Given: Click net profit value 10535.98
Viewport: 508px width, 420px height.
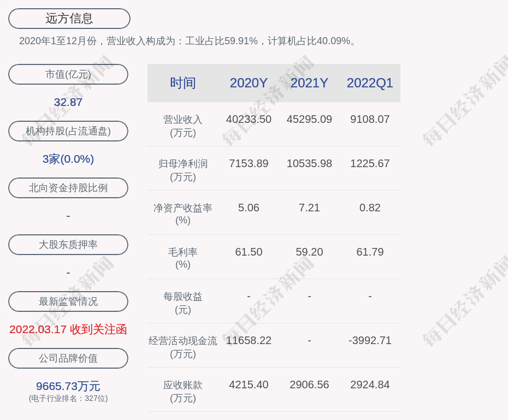Looking at the screenshot, I should (309, 163).
